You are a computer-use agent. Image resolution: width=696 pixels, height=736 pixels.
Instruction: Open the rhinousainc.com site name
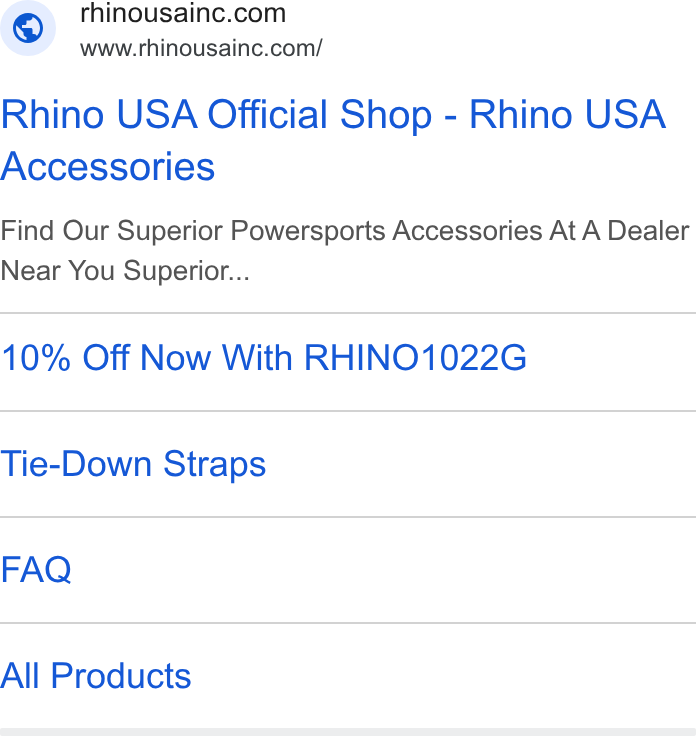click(183, 13)
